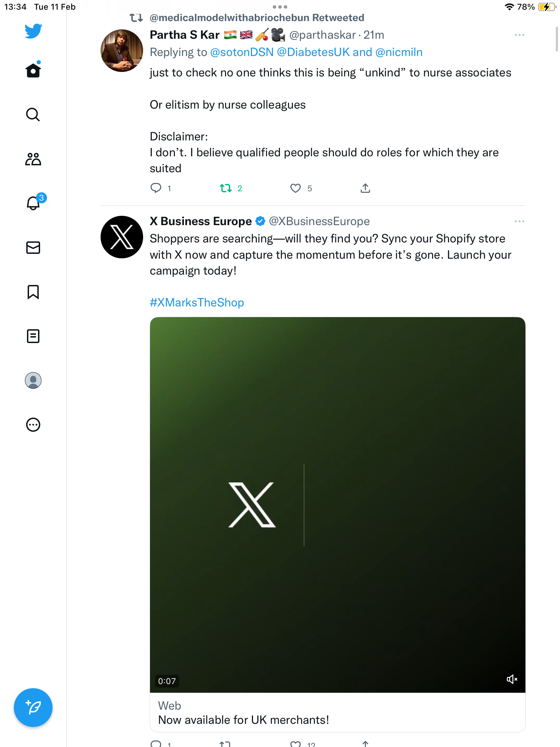Tap the compose new tweet button
The width and height of the screenshot is (560, 747).
point(33,708)
